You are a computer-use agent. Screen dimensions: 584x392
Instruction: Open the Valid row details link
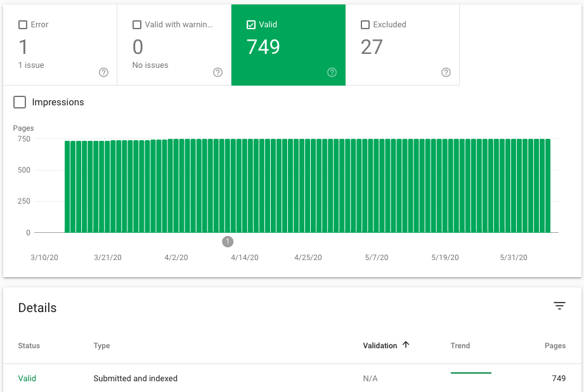click(x=27, y=378)
